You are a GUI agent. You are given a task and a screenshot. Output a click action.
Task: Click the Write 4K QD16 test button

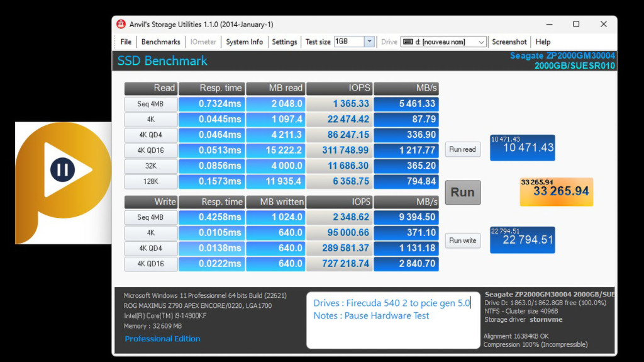tap(151, 264)
